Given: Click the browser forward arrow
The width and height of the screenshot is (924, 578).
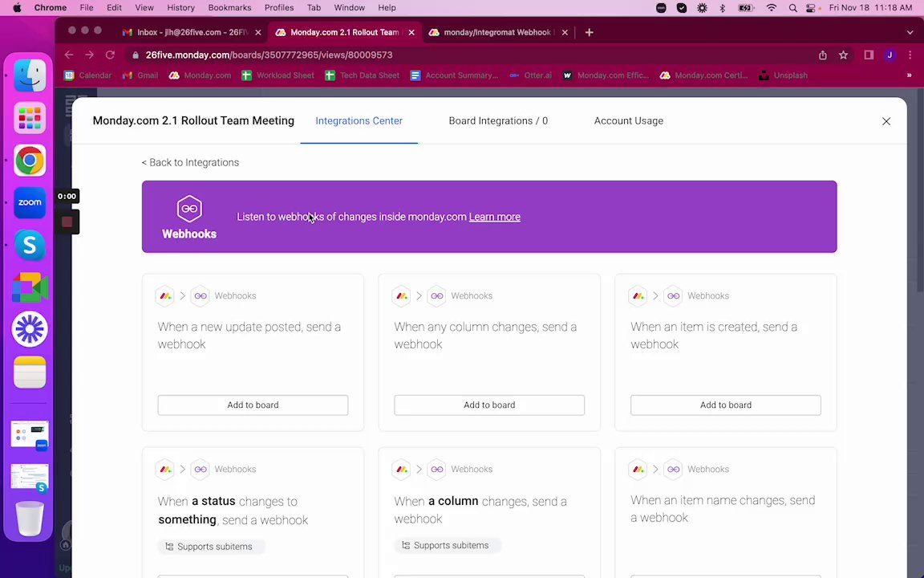Looking at the screenshot, I should [x=89, y=55].
